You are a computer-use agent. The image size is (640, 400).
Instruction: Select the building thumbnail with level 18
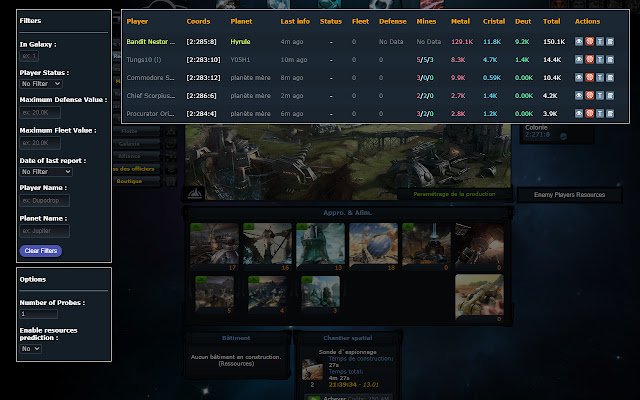(373, 244)
